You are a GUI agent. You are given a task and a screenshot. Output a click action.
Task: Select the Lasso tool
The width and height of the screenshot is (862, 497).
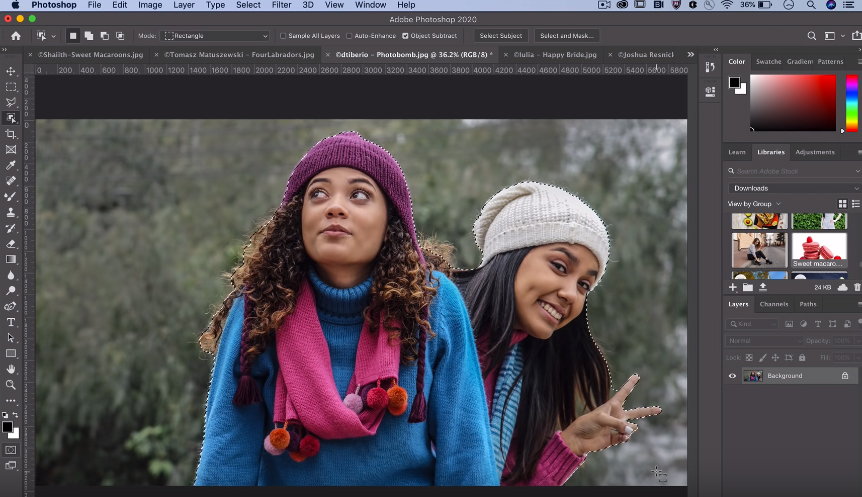(11, 102)
